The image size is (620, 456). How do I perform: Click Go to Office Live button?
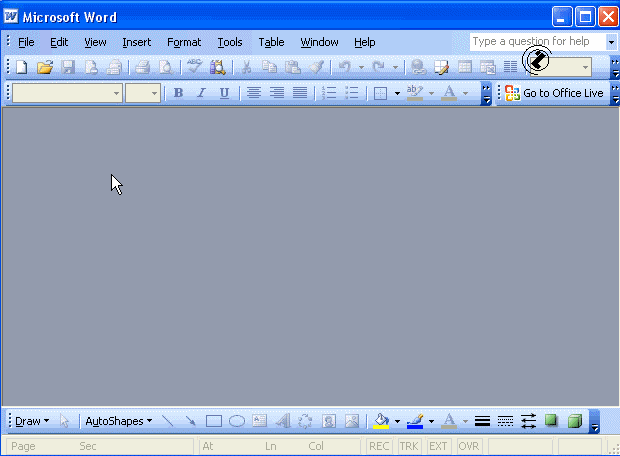[x=554, y=93]
